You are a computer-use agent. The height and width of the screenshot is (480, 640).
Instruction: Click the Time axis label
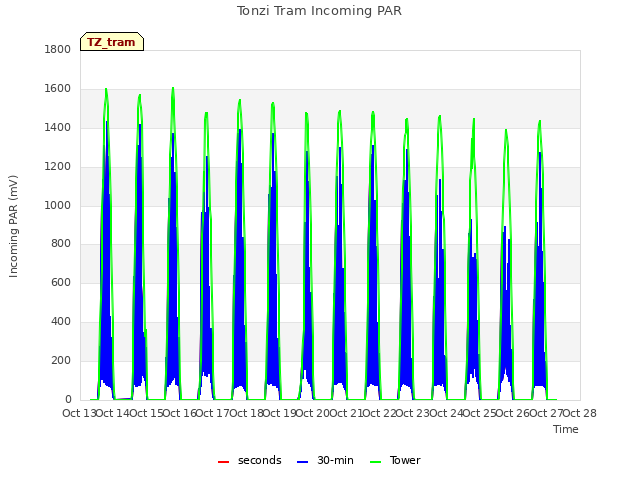pyautogui.click(x=566, y=429)
